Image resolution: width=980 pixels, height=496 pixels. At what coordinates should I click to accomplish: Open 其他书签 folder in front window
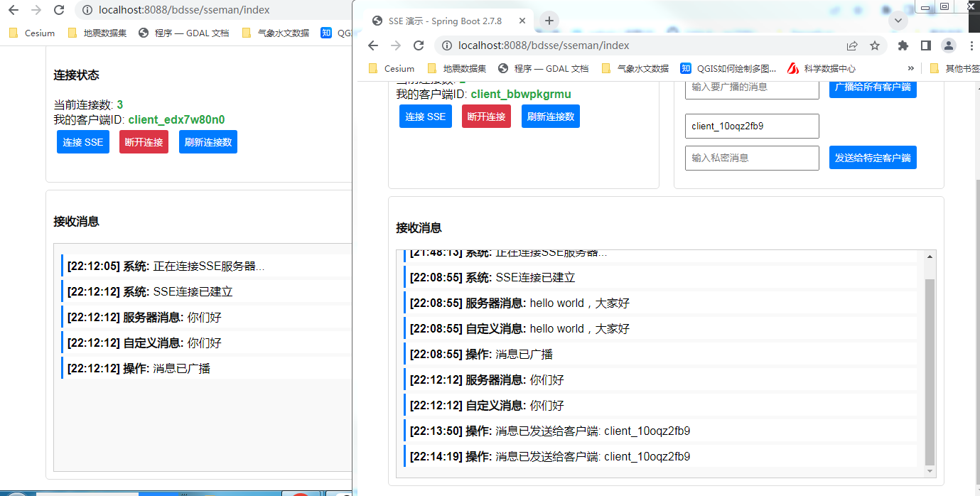(955, 68)
